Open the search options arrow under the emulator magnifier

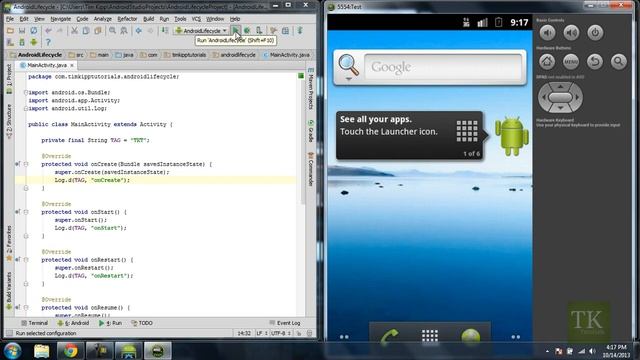click(x=349, y=79)
